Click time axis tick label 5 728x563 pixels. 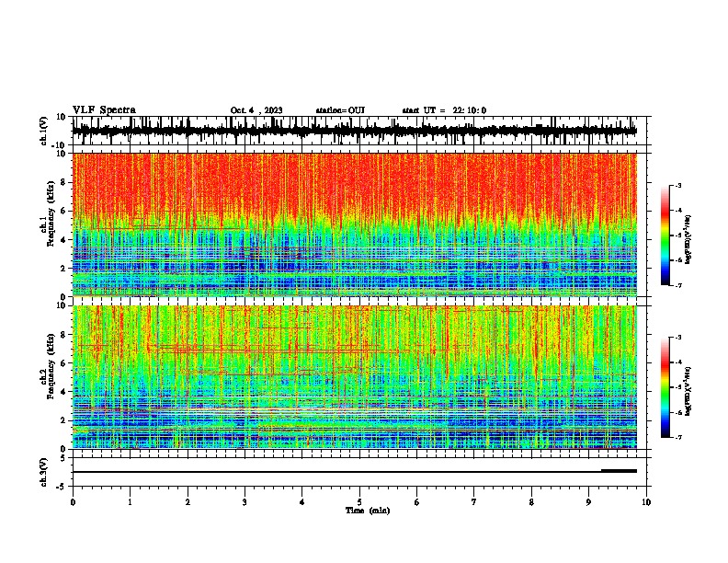359,502
